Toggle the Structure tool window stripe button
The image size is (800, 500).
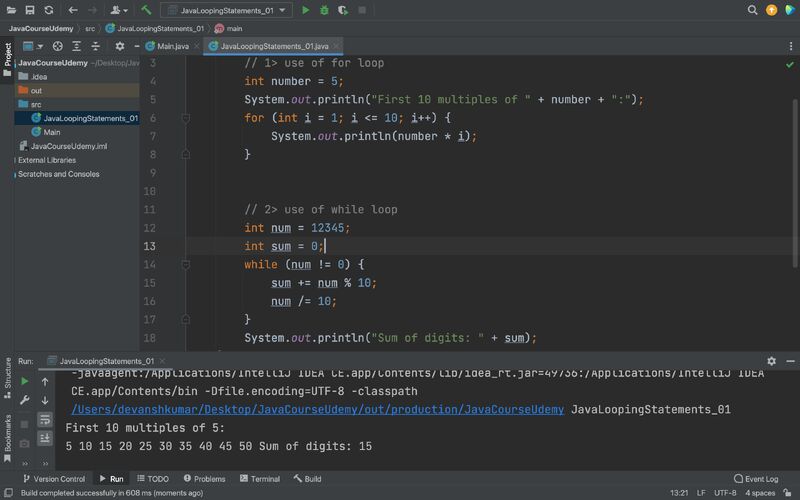point(7,378)
